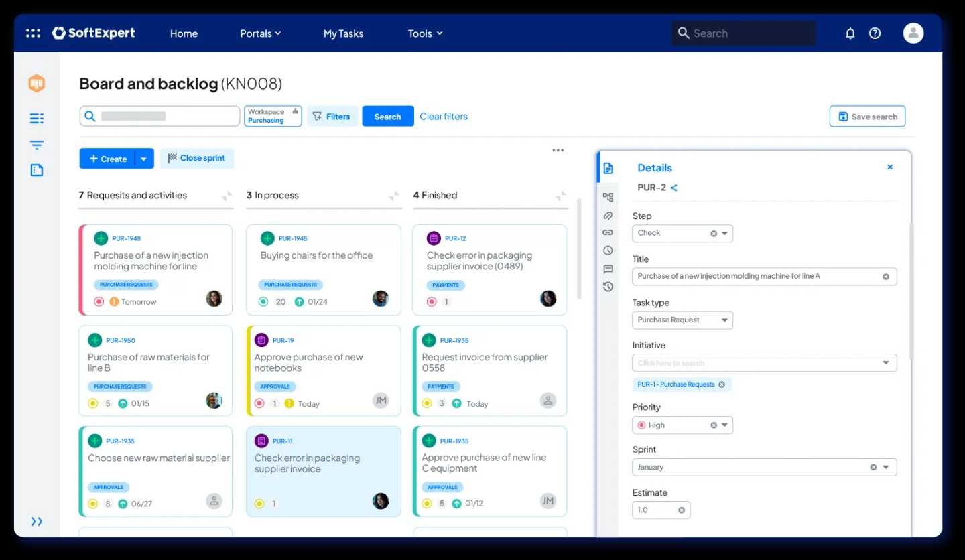The width and height of the screenshot is (965, 560).
Task: Open the history icon in Details panel
Action: (x=608, y=287)
